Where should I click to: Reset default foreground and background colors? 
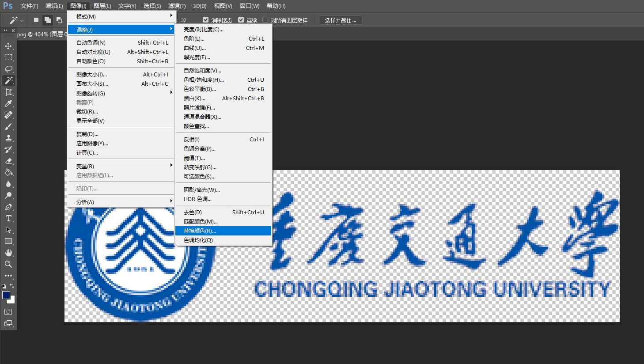pos(4,286)
